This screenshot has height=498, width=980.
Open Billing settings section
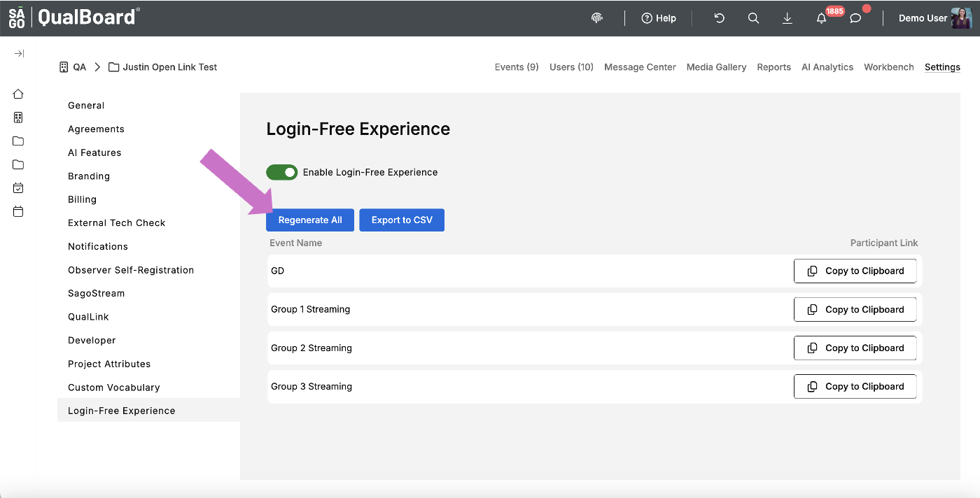pyautogui.click(x=82, y=199)
